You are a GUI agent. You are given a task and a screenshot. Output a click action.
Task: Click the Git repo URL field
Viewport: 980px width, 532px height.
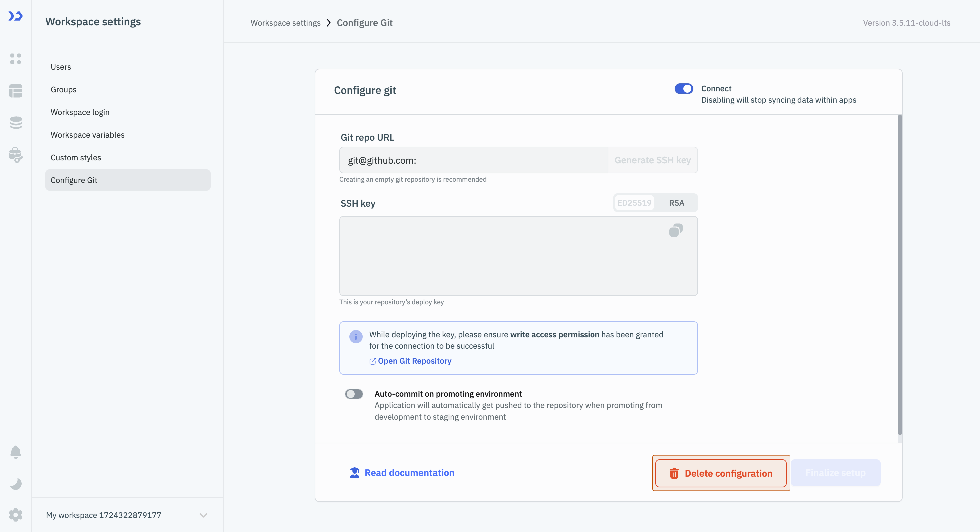tap(473, 160)
